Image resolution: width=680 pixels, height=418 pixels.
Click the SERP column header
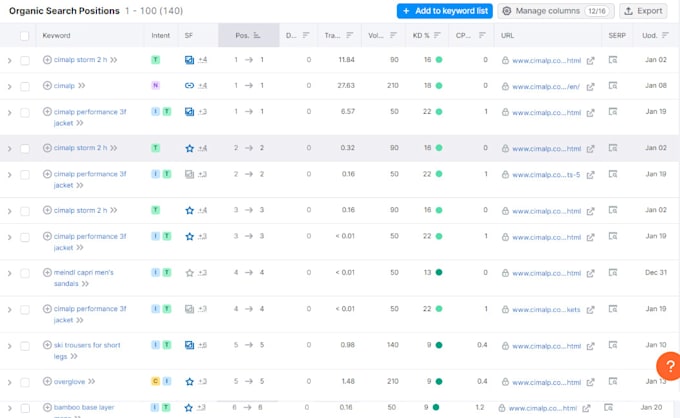coord(617,36)
